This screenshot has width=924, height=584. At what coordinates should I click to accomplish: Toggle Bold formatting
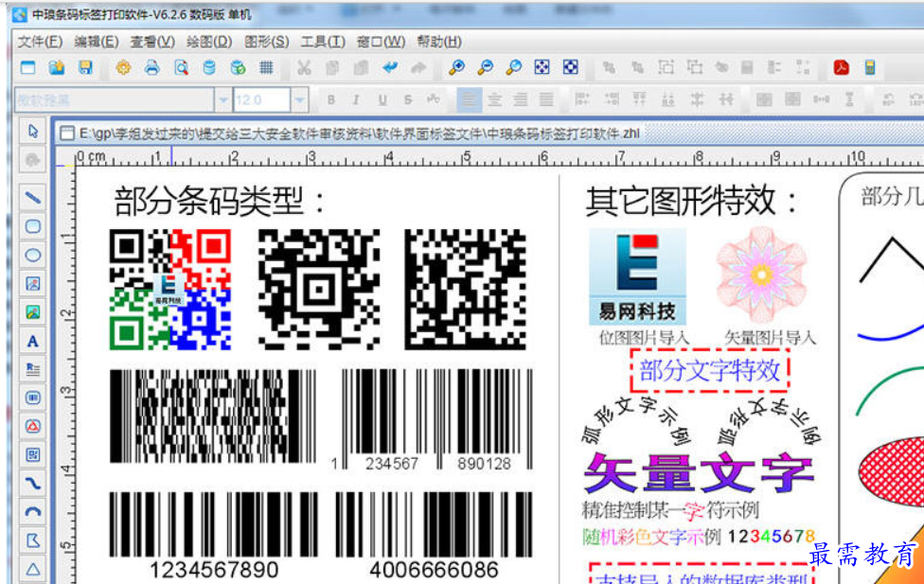(x=331, y=100)
